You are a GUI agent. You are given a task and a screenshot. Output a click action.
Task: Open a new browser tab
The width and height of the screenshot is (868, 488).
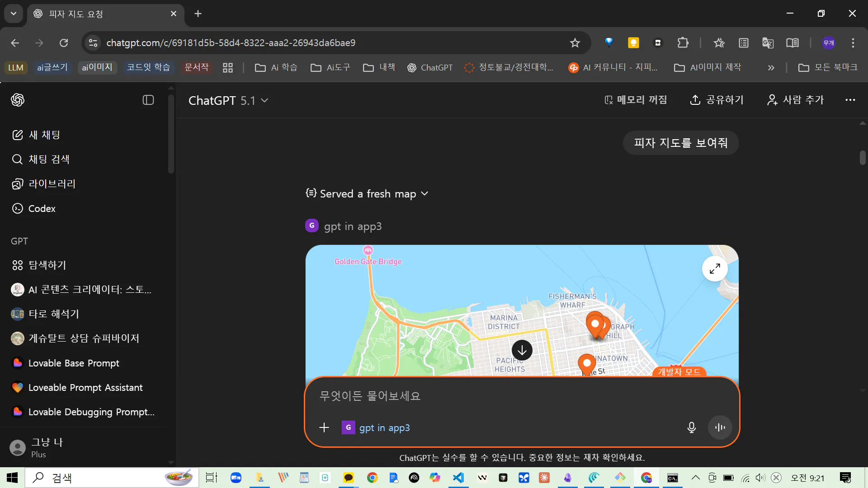(x=198, y=14)
